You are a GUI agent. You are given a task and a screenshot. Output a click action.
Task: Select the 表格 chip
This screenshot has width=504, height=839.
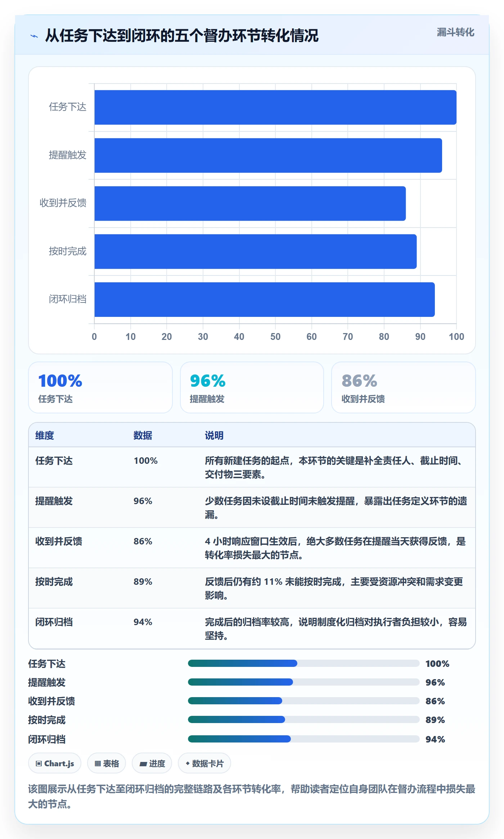tap(107, 763)
